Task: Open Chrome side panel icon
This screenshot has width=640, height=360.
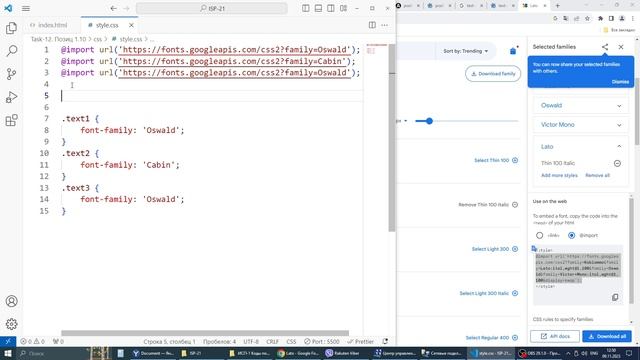Action: pos(611,18)
